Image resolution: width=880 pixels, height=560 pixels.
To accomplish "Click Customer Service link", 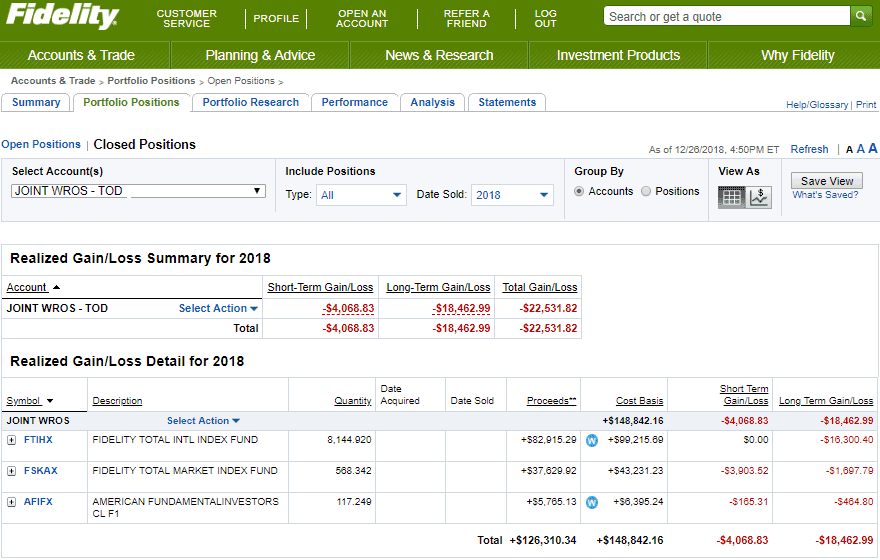I will [x=186, y=19].
